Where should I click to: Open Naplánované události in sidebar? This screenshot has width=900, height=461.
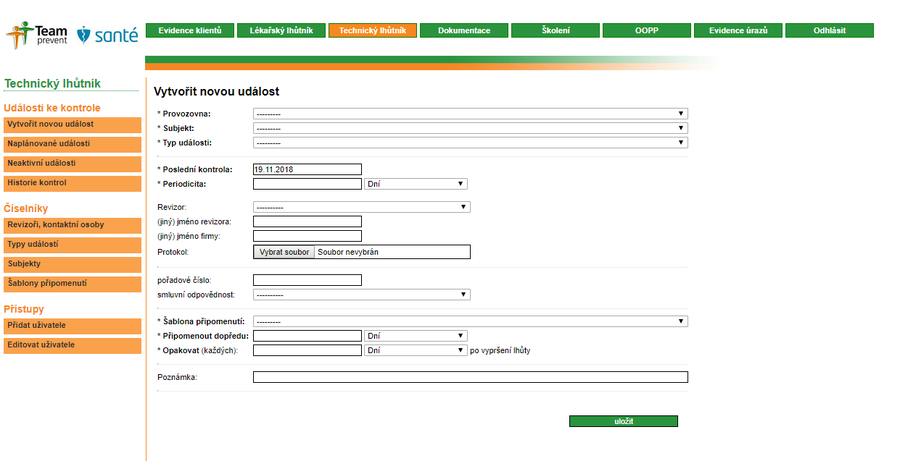click(x=72, y=144)
